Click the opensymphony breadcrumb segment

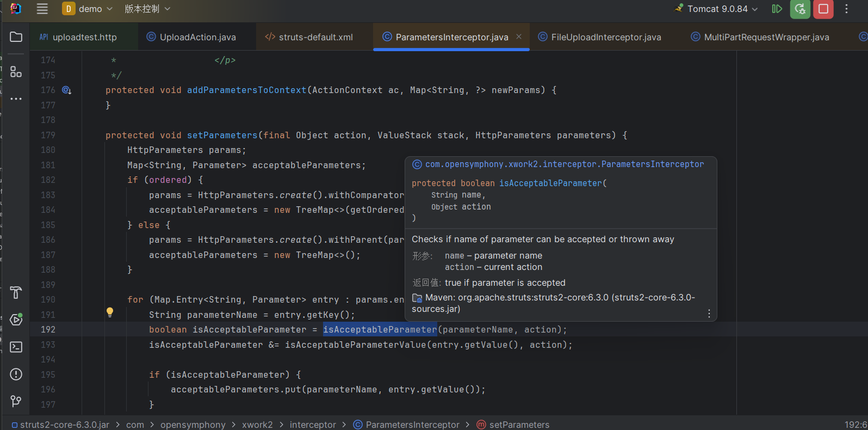[193, 425]
